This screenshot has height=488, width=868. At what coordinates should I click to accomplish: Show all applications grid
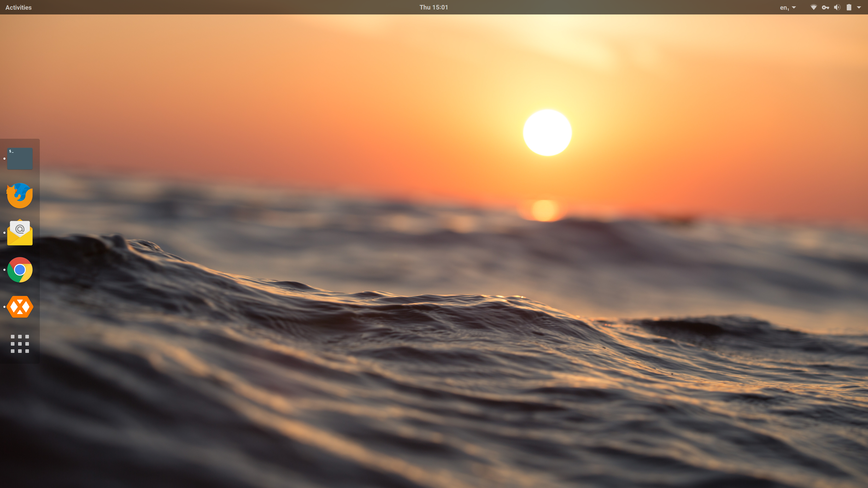[x=20, y=344]
